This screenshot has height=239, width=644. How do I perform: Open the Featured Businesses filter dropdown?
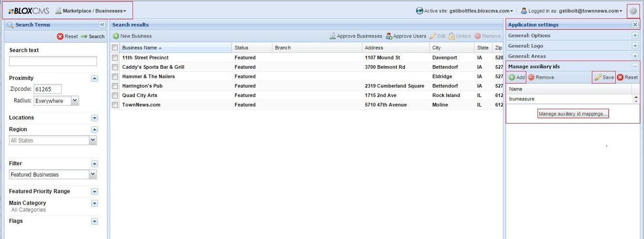[x=93, y=174]
